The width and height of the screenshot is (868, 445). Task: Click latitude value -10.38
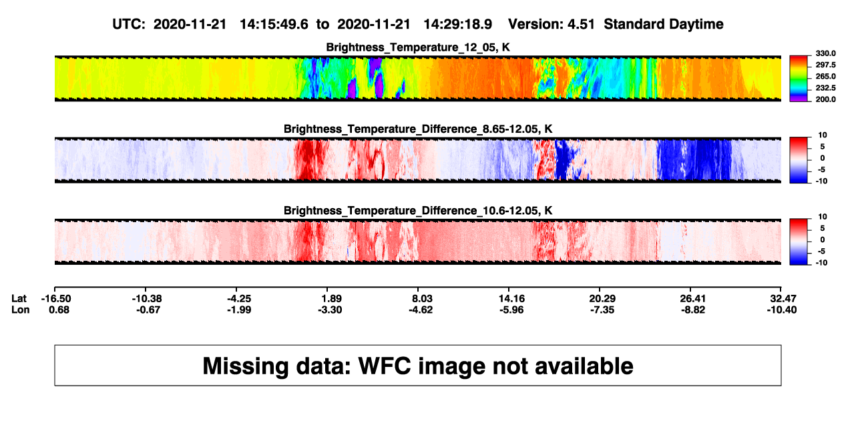148,298
